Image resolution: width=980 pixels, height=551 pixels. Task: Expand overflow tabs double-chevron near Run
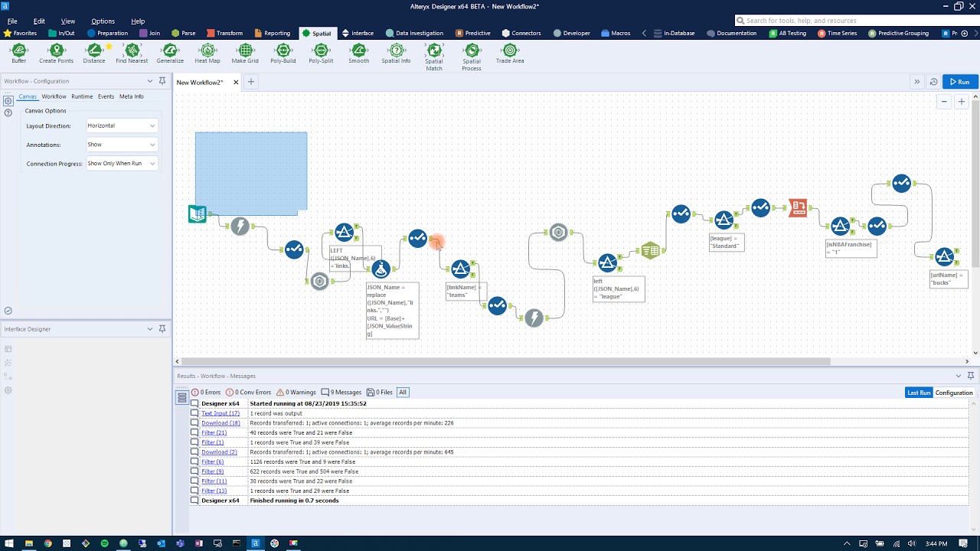tap(916, 82)
